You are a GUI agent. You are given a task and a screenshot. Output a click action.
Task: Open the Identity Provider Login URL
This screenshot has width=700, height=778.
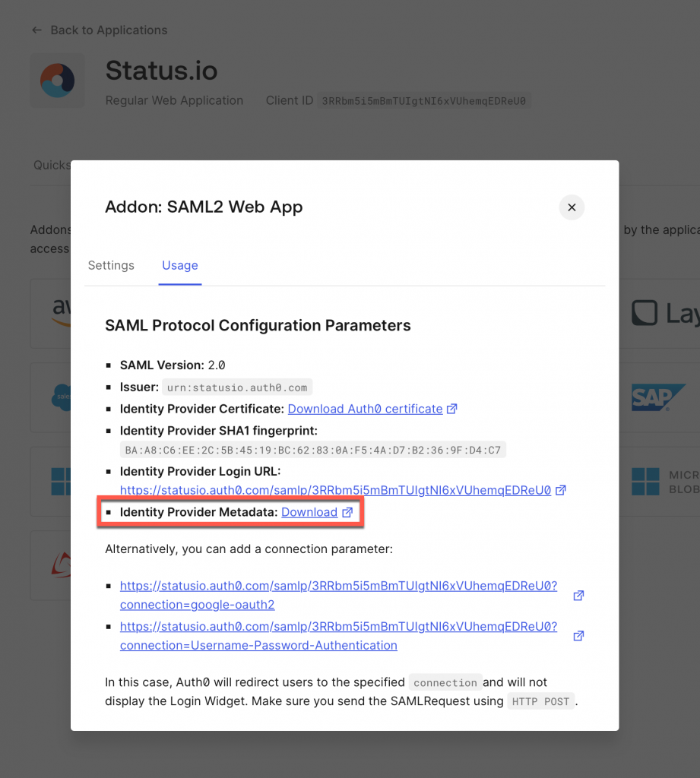tap(334, 490)
